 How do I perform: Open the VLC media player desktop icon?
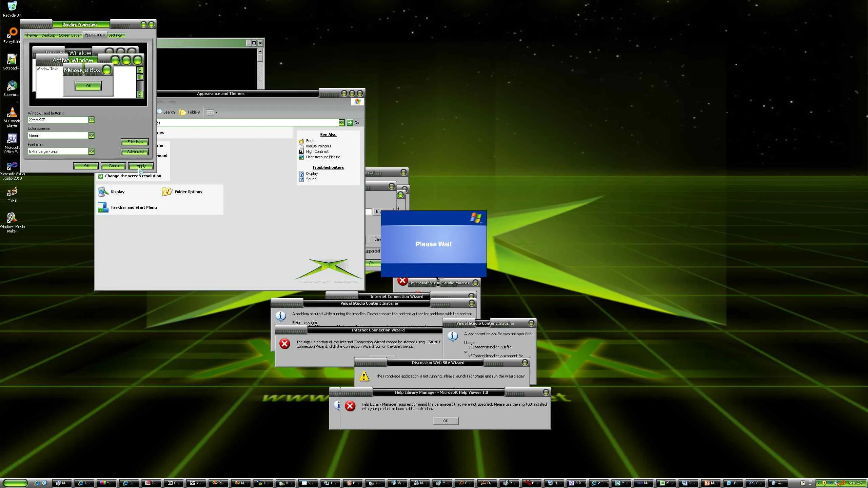pyautogui.click(x=12, y=113)
